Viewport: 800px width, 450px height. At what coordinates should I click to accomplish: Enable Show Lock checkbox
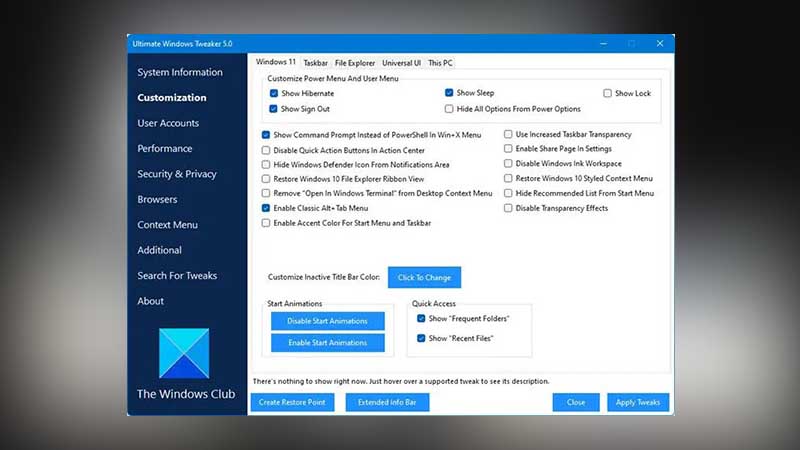coord(607,93)
